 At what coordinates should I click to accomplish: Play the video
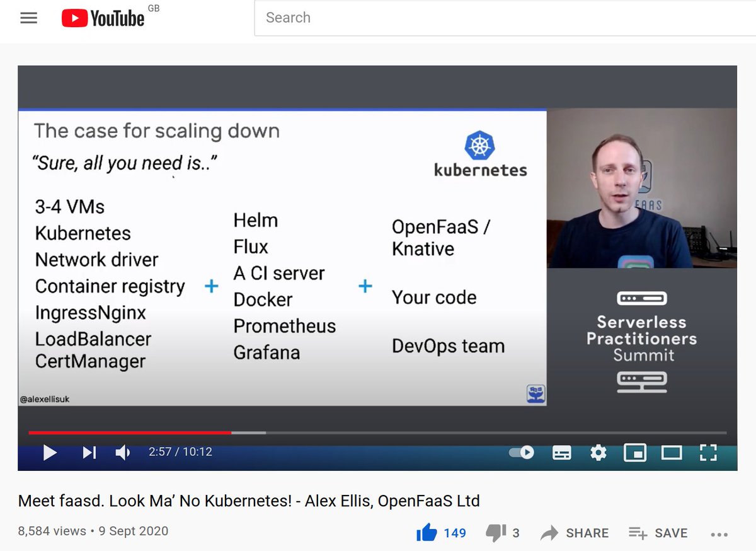50,452
